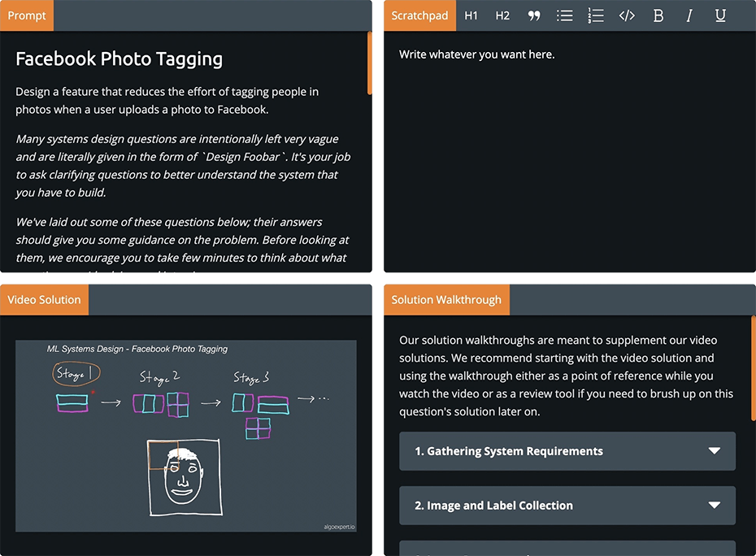756x556 pixels.
Task: Toggle underline formatting in Scratchpad
Action: click(x=720, y=15)
